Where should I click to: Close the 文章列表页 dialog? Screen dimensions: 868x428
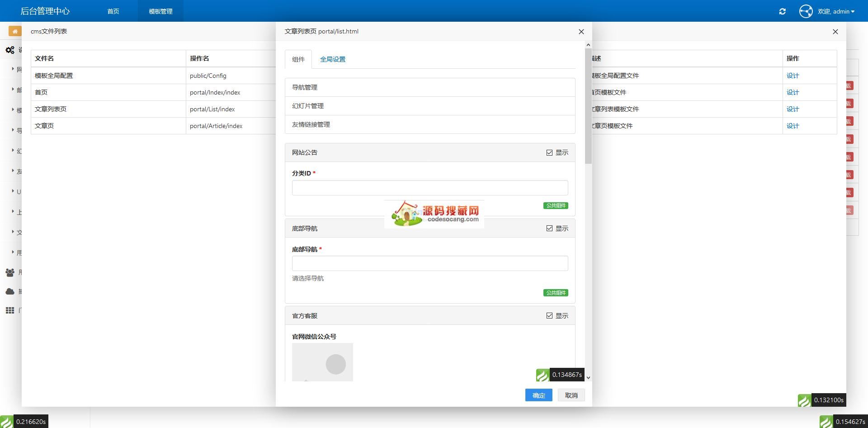click(x=581, y=32)
